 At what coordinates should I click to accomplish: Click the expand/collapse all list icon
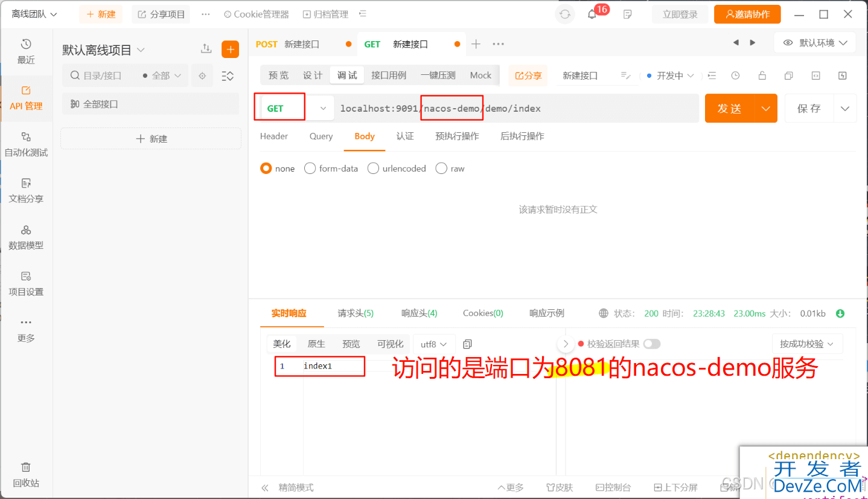[228, 76]
